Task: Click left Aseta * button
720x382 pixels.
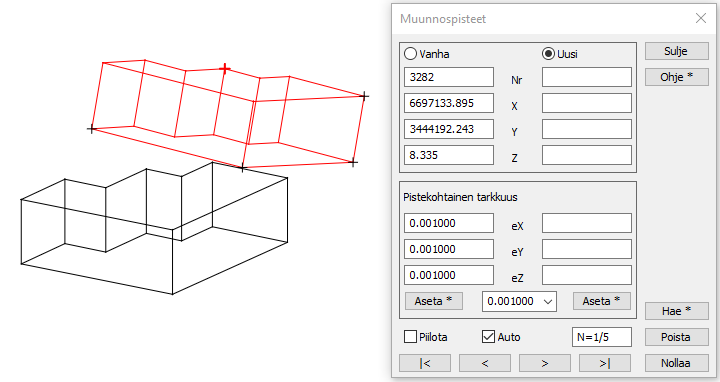Action: [x=433, y=301]
